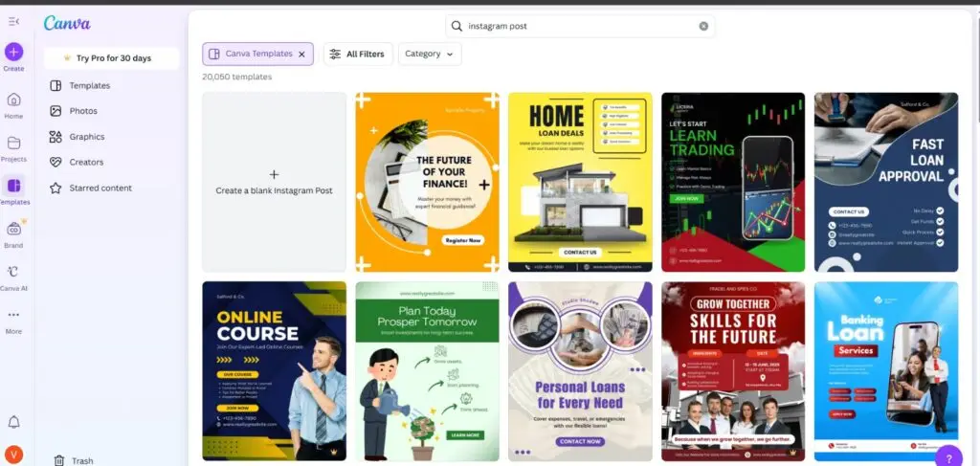Click Try Pro for 30 days
980x466 pixels.
pyautogui.click(x=111, y=58)
